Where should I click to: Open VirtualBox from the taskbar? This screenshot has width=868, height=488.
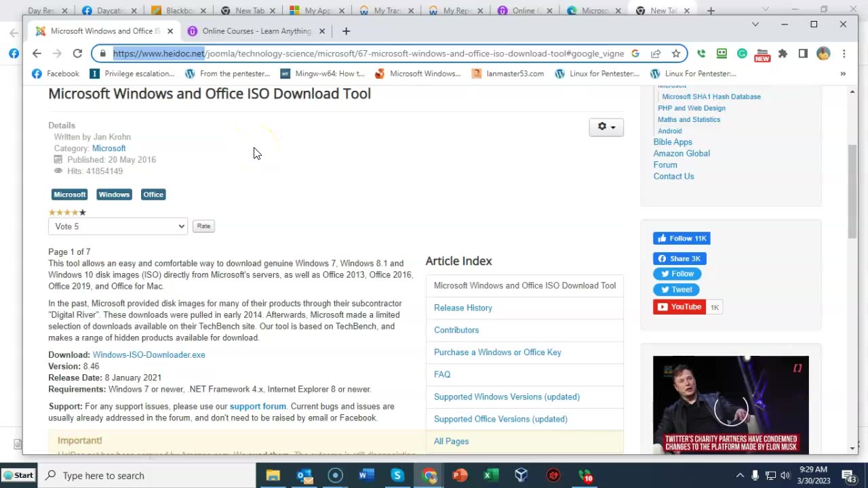point(521,475)
